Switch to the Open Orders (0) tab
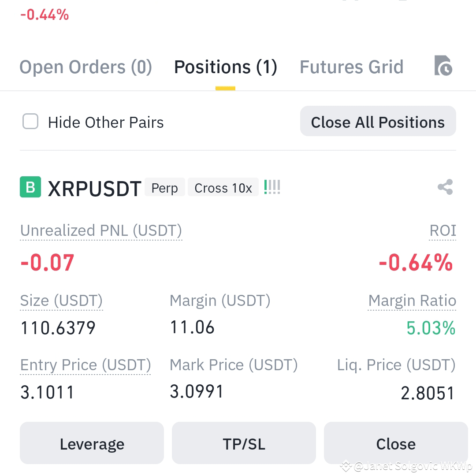 86,67
